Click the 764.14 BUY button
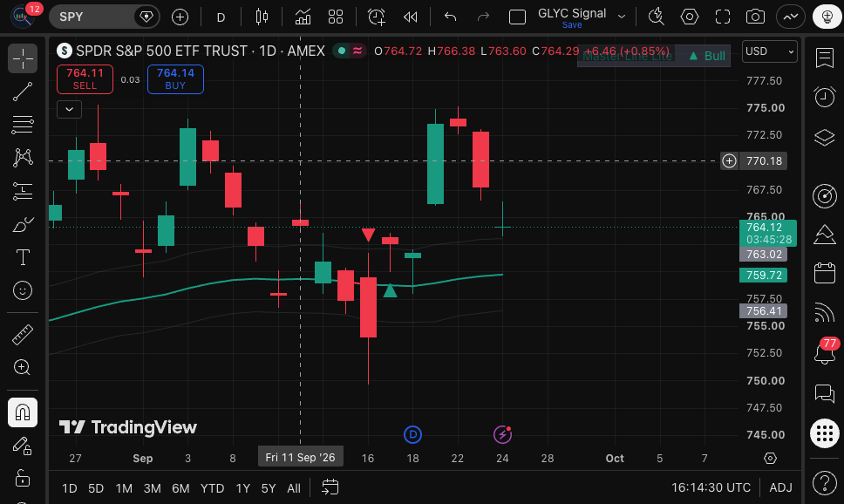844x504 pixels. [x=175, y=79]
